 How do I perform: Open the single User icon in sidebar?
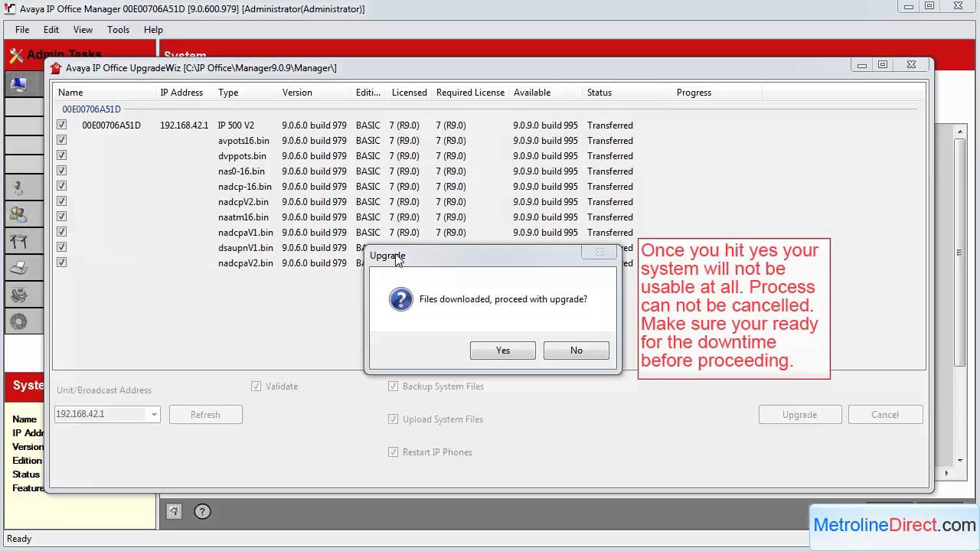point(18,187)
